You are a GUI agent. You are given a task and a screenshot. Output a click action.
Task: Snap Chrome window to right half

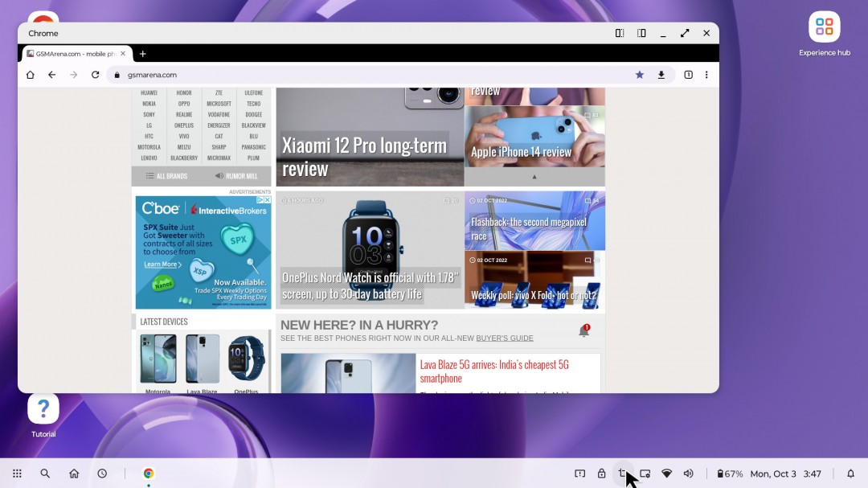pyautogui.click(x=641, y=33)
